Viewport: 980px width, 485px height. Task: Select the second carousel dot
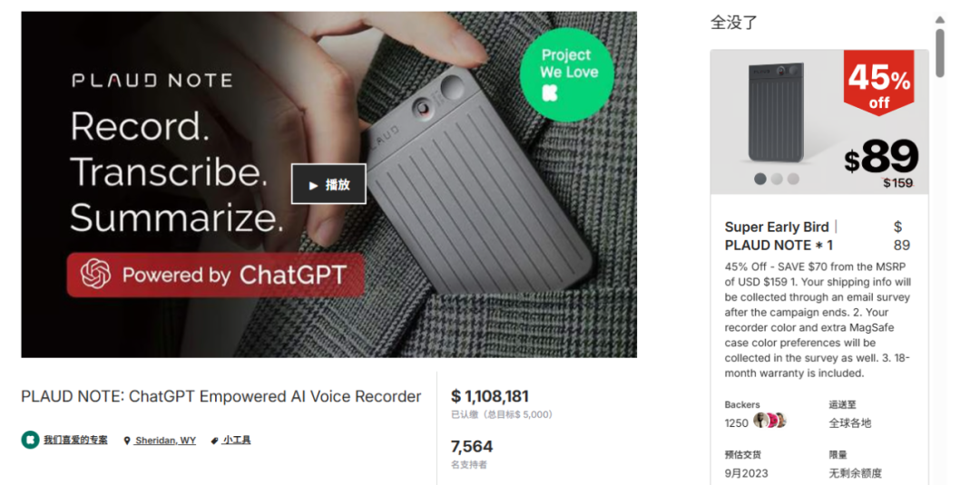[x=777, y=179]
